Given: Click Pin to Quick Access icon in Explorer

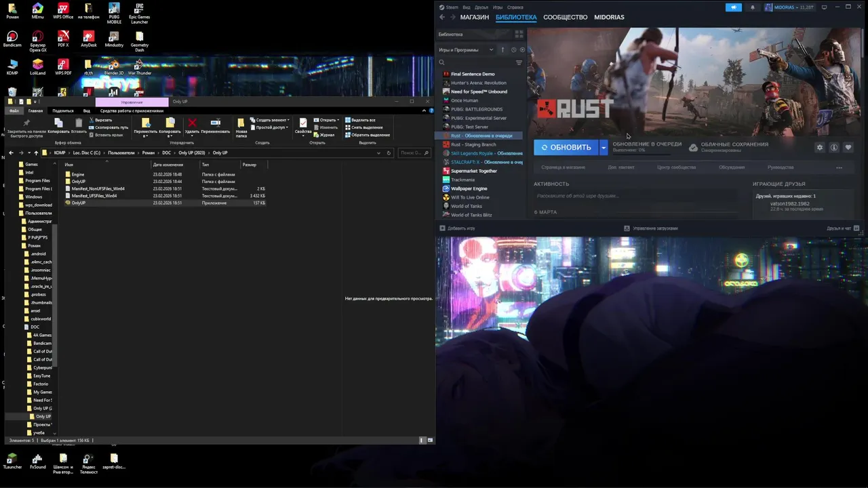Looking at the screenshot, I should [26, 123].
